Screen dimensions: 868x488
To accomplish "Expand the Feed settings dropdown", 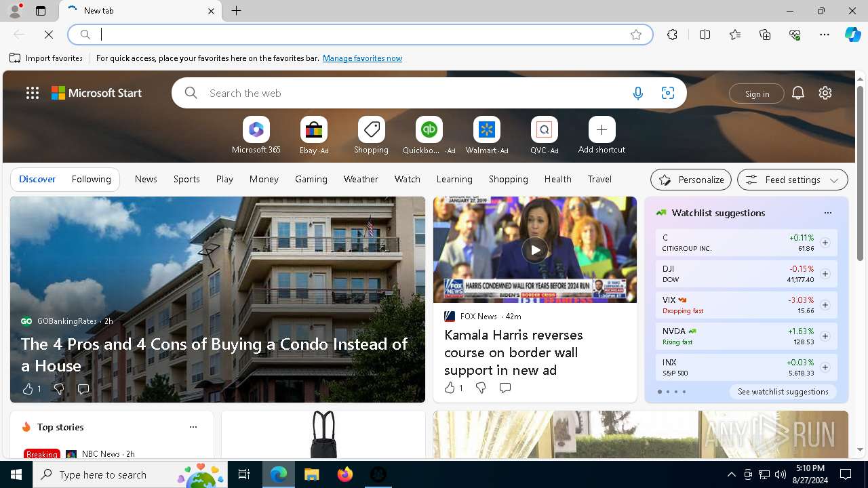I will pyautogui.click(x=792, y=180).
